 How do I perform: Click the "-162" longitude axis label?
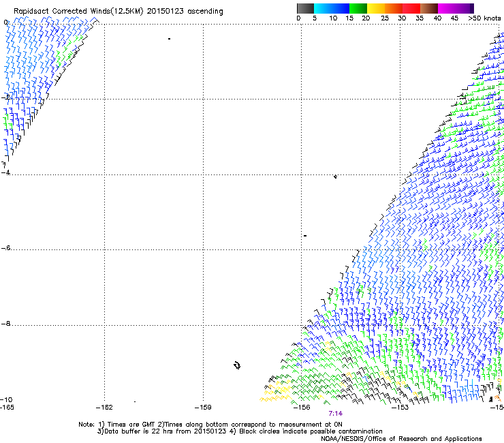(x=104, y=408)
